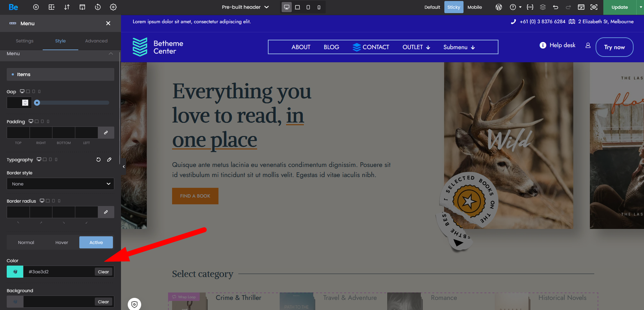Open the revisions history icon
The height and width of the screenshot is (310, 644).
(98, 7)
